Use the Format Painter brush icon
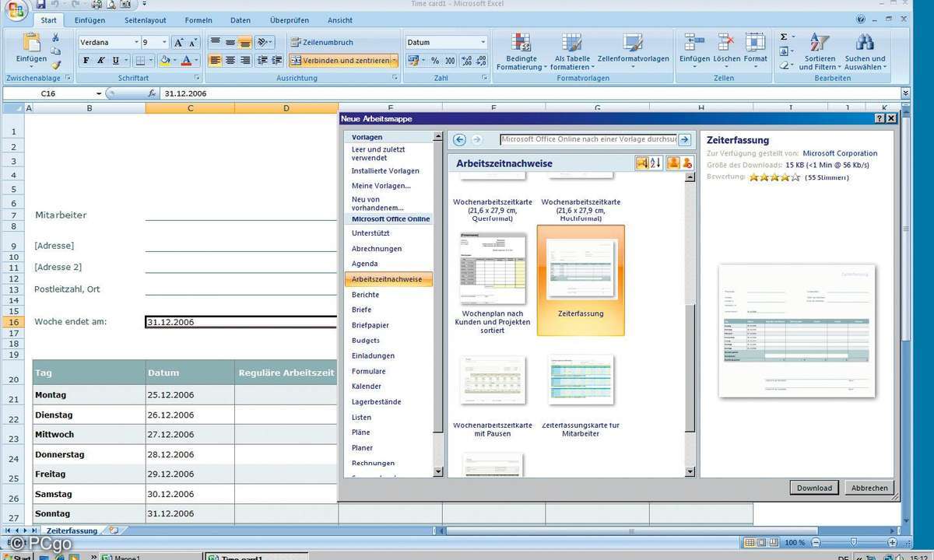 tap(55, 65)
